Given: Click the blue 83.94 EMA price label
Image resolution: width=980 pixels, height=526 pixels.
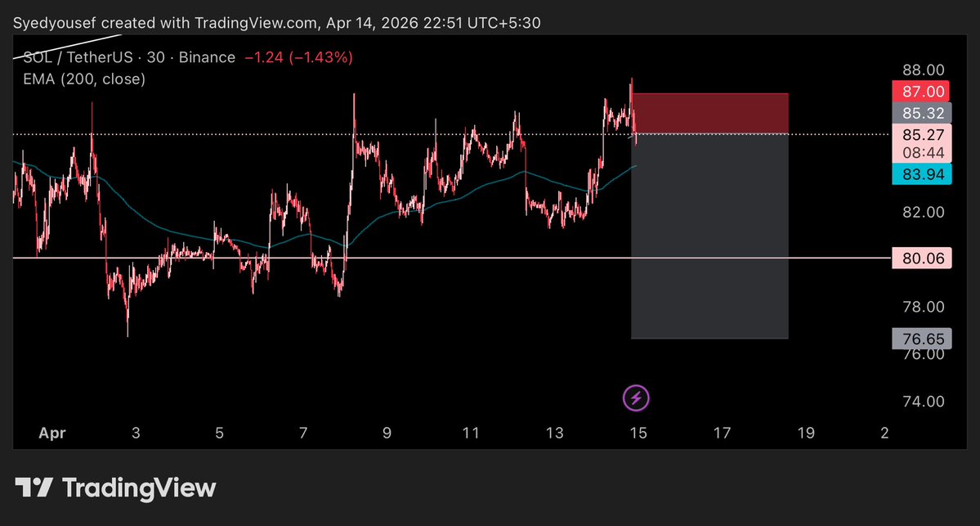Looking at the screenshot, I should (924, 173).
